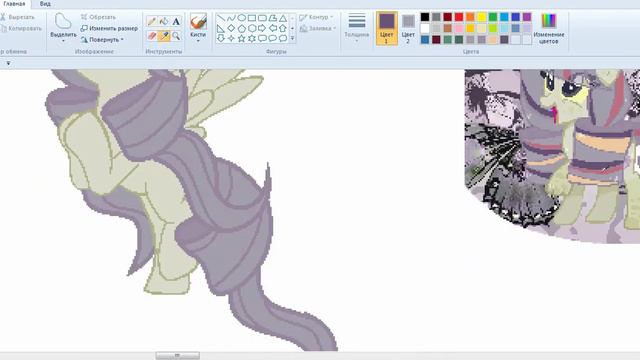This screenshot has width=640, height=360.
Task: Pick the black color swatch
Action: click(x=425, y=17)
